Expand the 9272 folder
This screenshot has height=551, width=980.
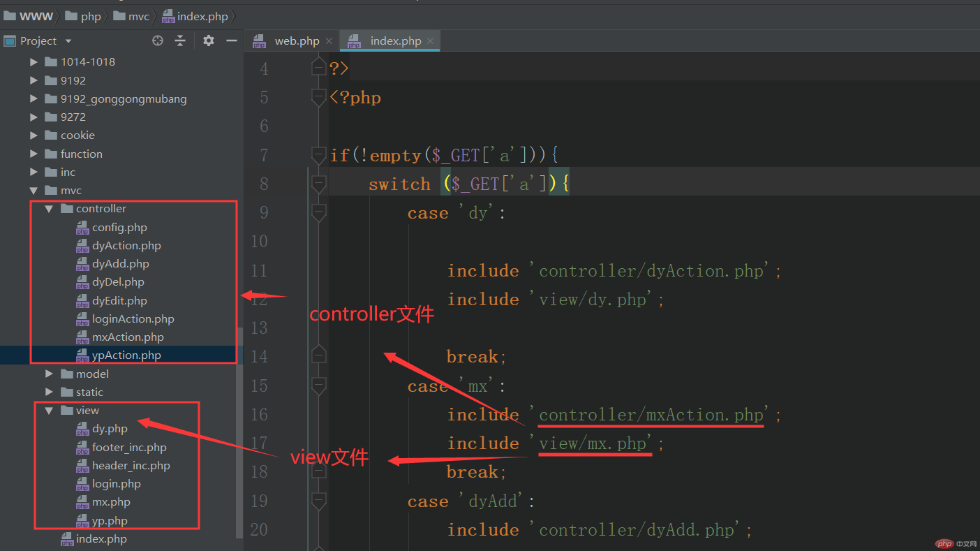coord(34,117)
